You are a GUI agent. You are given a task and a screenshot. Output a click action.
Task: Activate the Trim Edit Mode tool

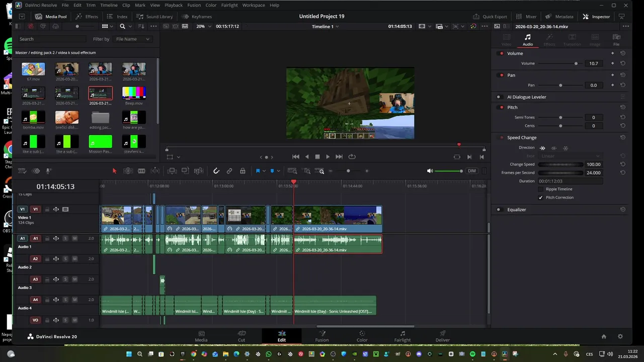[128, 171]
